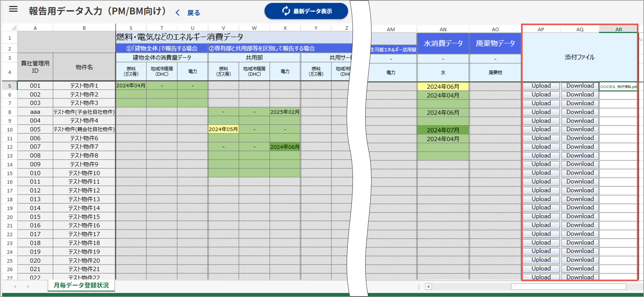Select row 5 header
The width and height of the screenshot is (644, 297).
coord(10,86)
